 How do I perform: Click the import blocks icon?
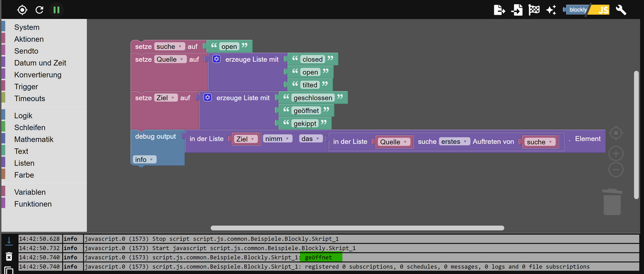click(x=517, y=10)
